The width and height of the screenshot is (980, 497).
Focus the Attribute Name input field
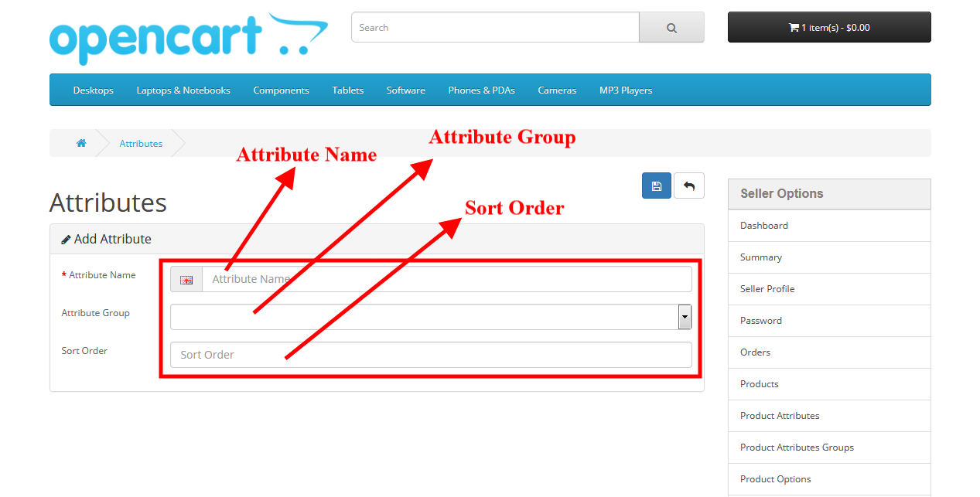pyautogui.click(x=447, y=279)
